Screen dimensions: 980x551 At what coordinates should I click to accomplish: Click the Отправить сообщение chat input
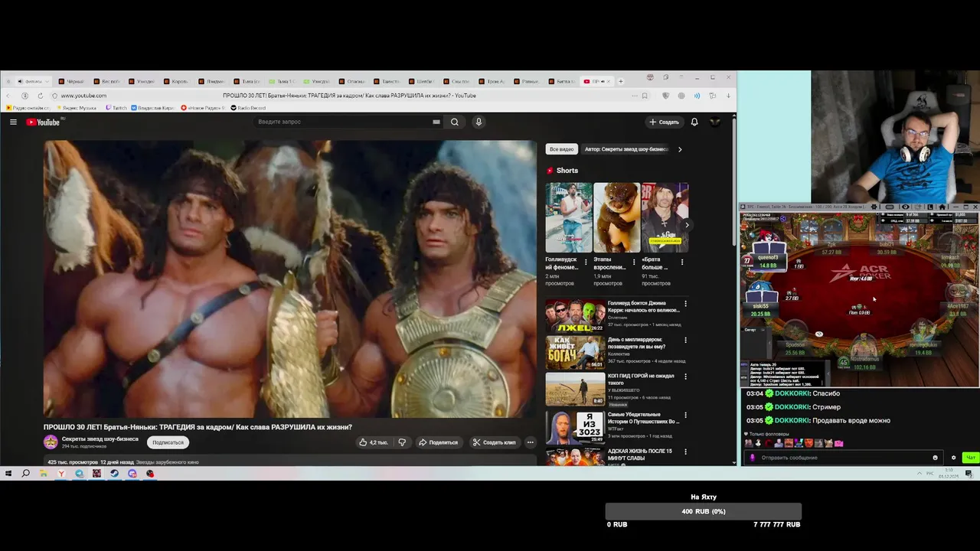842,458
